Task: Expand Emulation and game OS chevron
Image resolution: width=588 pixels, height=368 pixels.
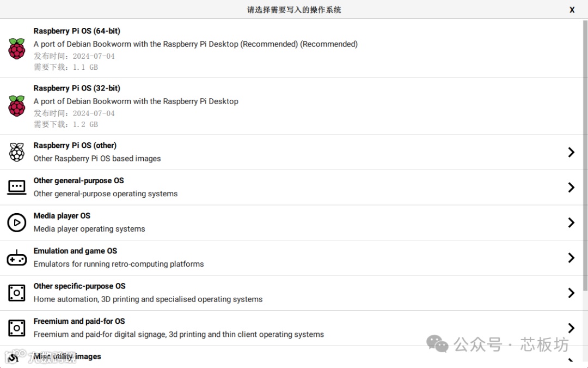Action: pos(571,258)
